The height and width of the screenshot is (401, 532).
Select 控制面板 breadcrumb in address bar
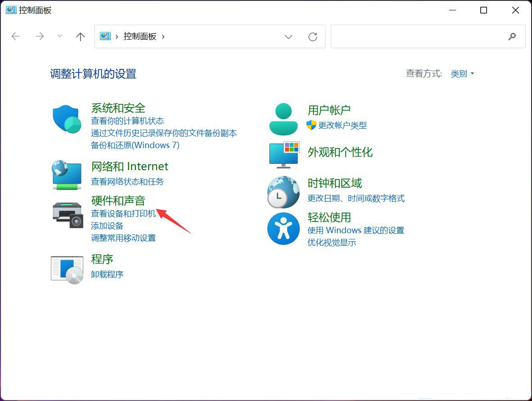[140, 36]
